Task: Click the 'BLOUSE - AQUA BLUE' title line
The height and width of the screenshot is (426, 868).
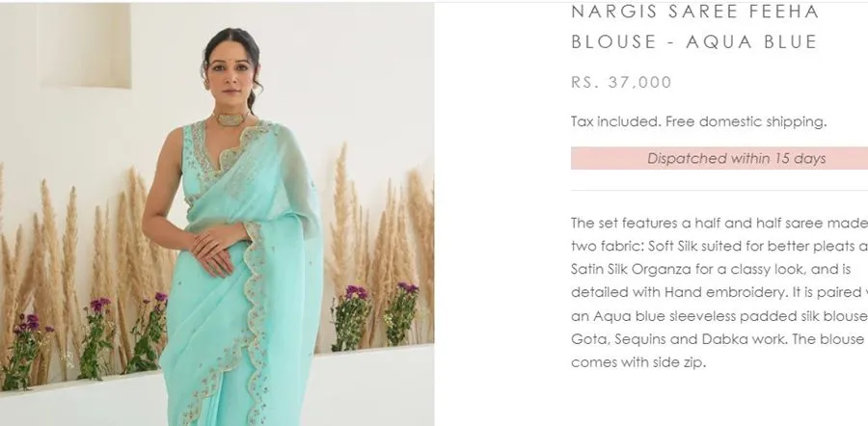Action: (x=694, y=42)
